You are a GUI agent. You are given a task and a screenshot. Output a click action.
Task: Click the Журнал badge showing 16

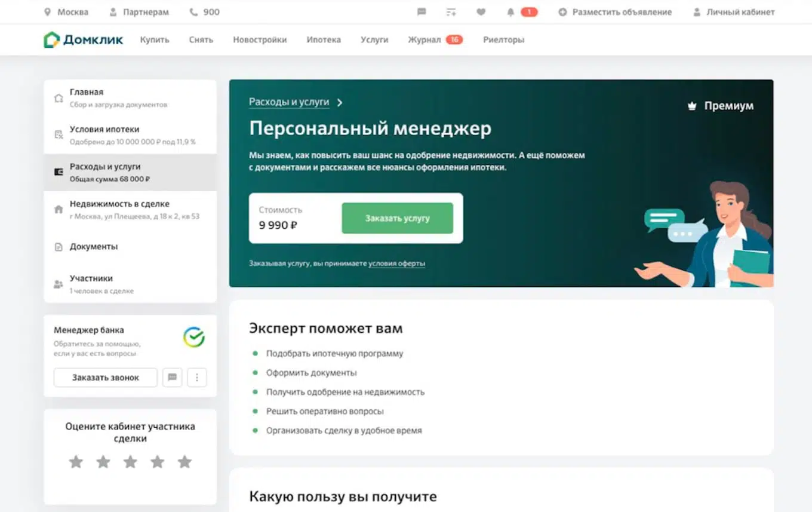click(454, 40)
